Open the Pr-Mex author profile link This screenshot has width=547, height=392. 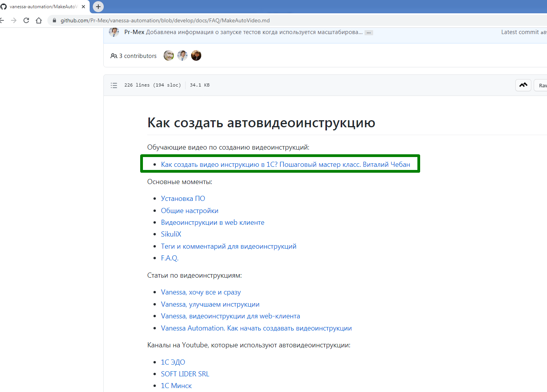click(x=134, y=32)
